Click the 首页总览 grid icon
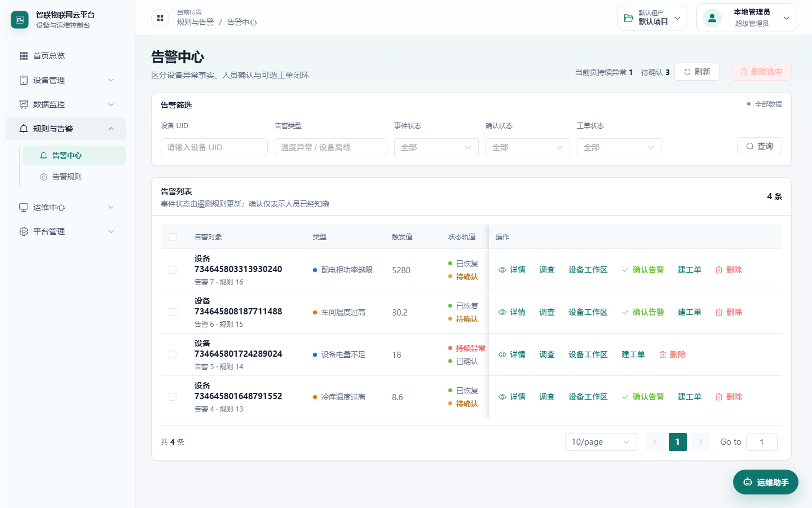The width and height of the screenshot is (812, 508). pyautogui.click(x=24, y=56)
